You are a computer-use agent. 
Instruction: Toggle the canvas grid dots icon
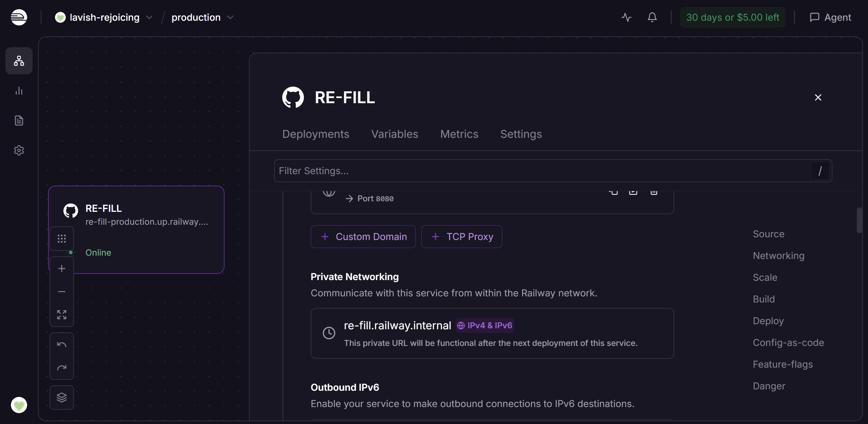62,239
